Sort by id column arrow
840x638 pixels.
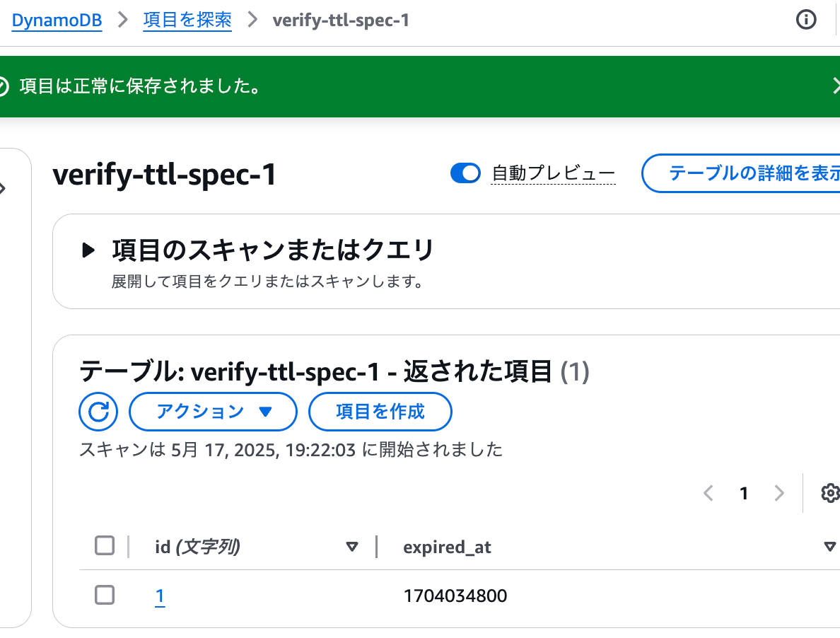pyautogui.click(x=352, y=547)
